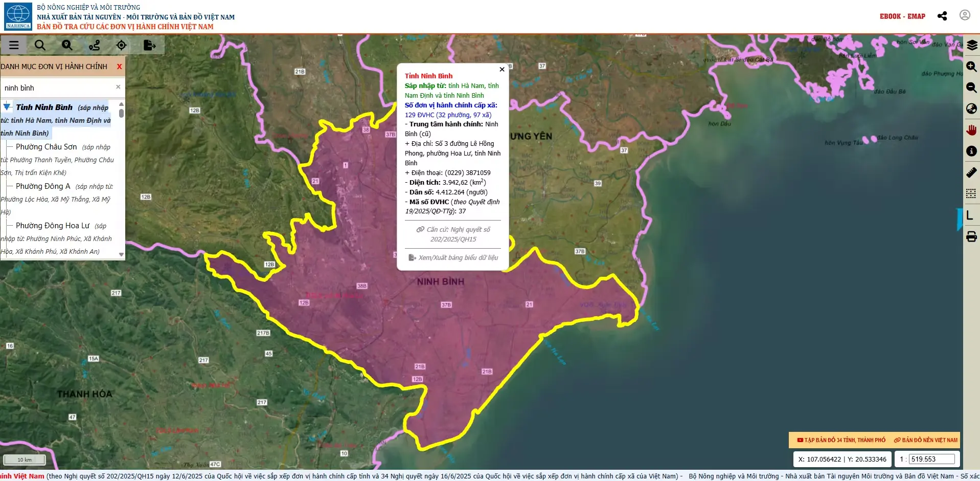Click the L-shaped legend icon
This screenshot has width=980, height=481.
pos(970,215)
